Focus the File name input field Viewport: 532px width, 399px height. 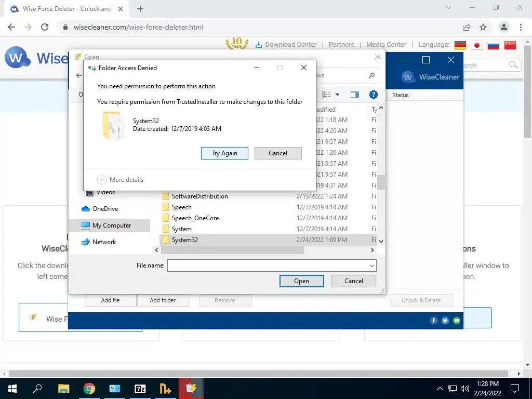tap(268, 265)
